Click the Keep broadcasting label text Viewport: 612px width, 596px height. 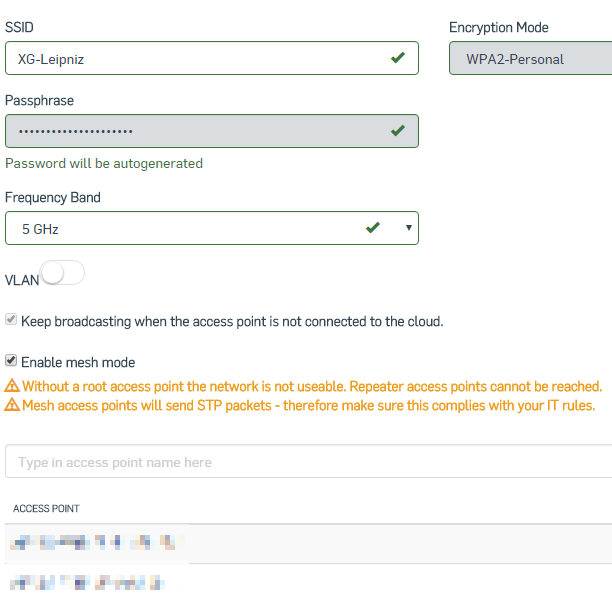point(232,322)
